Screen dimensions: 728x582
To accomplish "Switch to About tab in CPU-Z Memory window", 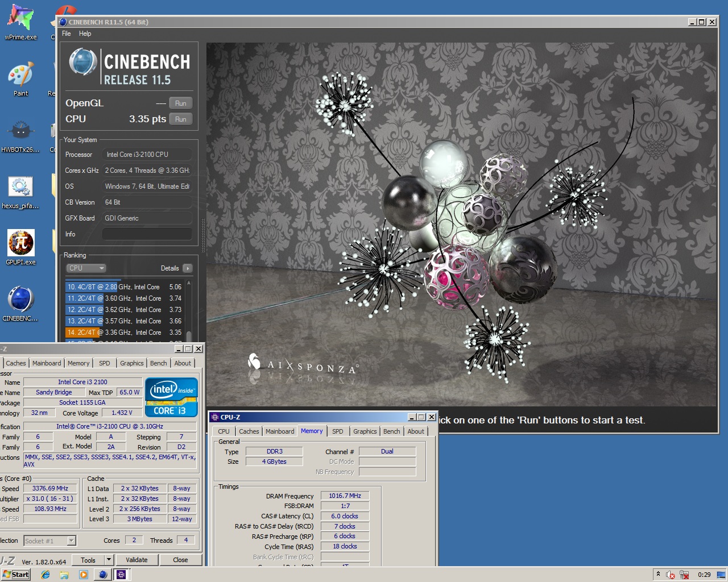I will [416, 431].
